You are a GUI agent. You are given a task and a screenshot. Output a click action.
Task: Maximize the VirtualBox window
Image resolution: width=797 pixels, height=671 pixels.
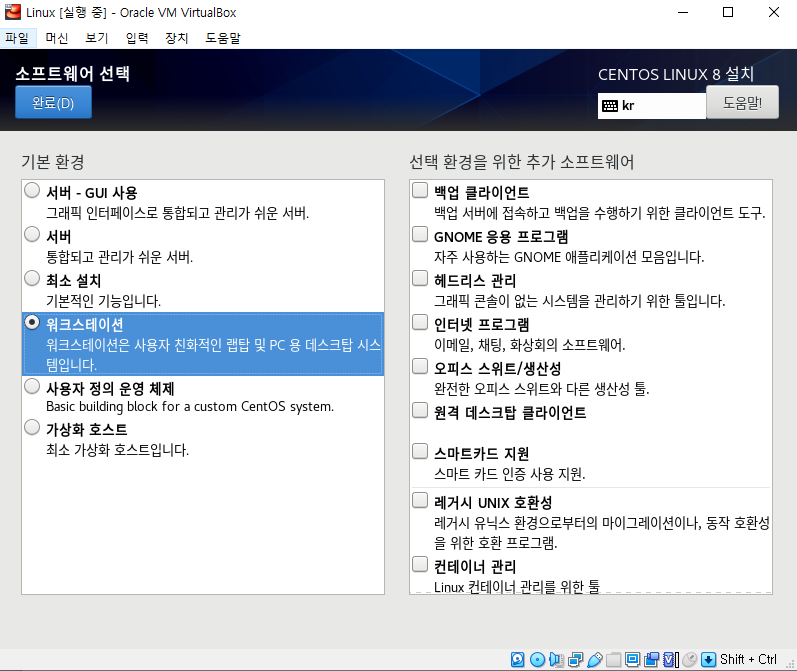tap(728, 12)
